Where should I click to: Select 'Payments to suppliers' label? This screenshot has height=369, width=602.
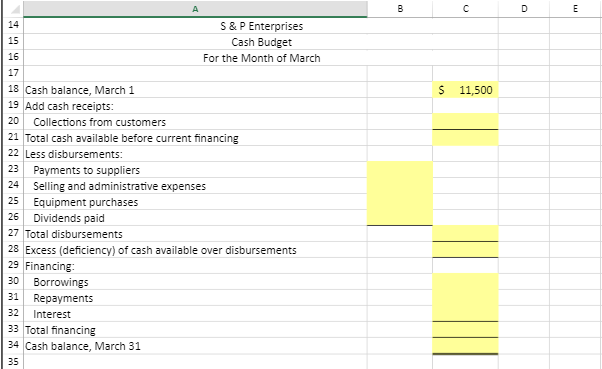[86, 170]
